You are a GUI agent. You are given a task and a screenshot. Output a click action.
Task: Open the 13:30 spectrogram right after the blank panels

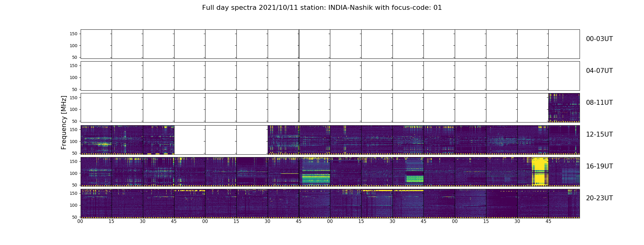coord(283,140)
